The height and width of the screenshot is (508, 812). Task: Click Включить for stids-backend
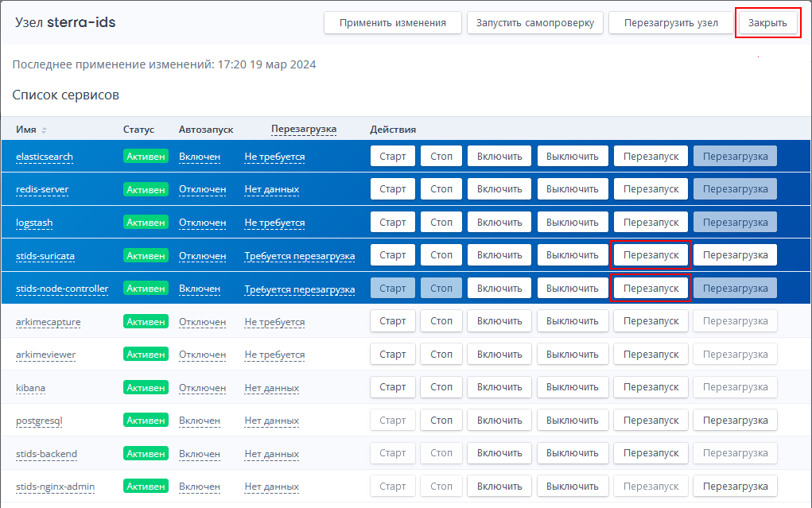(499, 453)
